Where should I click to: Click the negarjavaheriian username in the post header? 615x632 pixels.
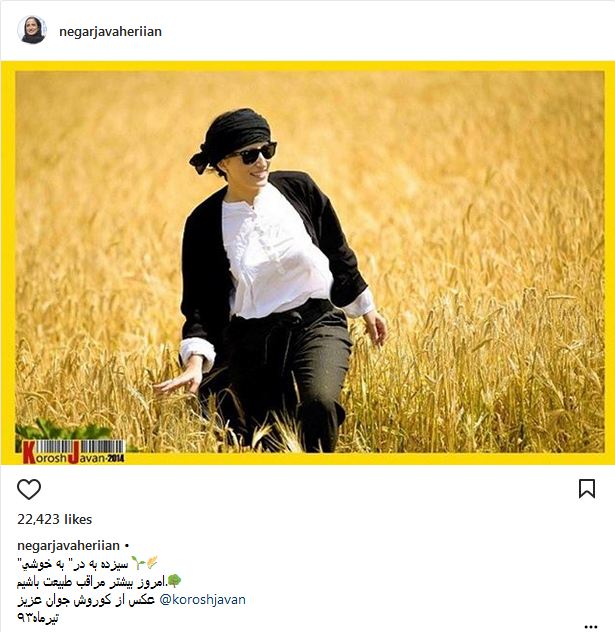[x=110, y=31]
